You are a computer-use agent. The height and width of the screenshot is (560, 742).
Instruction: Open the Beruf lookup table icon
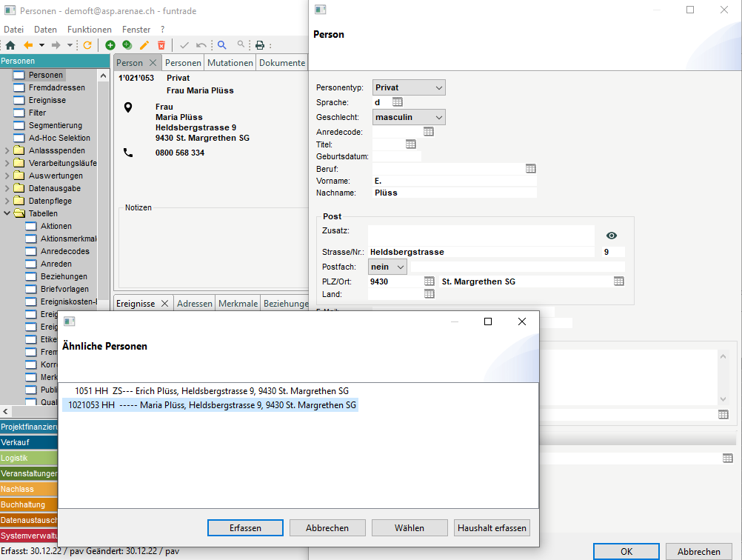pyautogui.click(x=530, y=169)
